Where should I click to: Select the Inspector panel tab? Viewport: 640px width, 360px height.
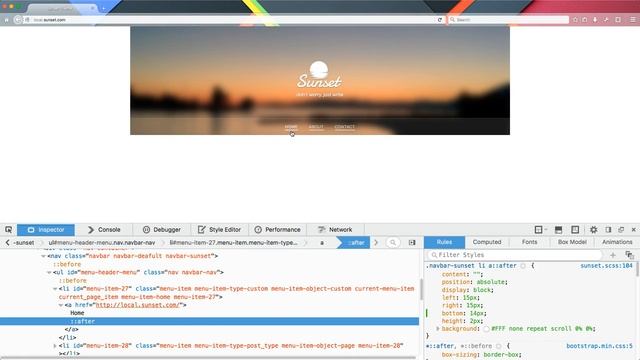46,230
